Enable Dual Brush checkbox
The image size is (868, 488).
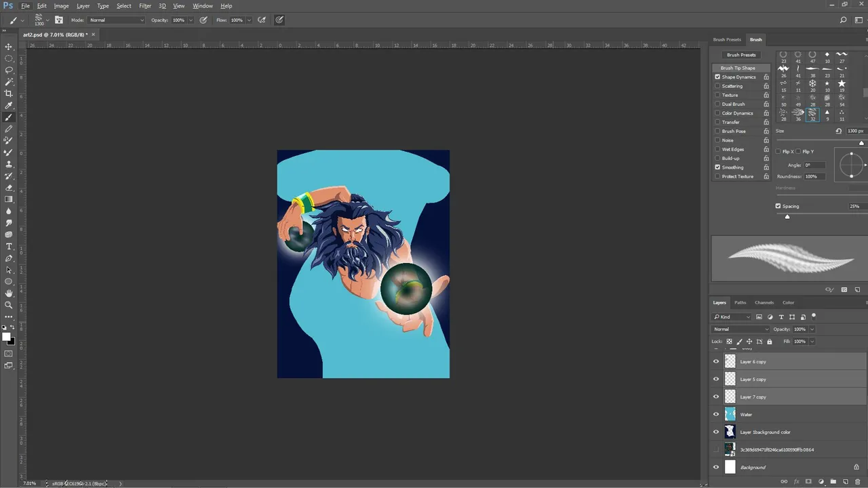(x=717, y=104)
